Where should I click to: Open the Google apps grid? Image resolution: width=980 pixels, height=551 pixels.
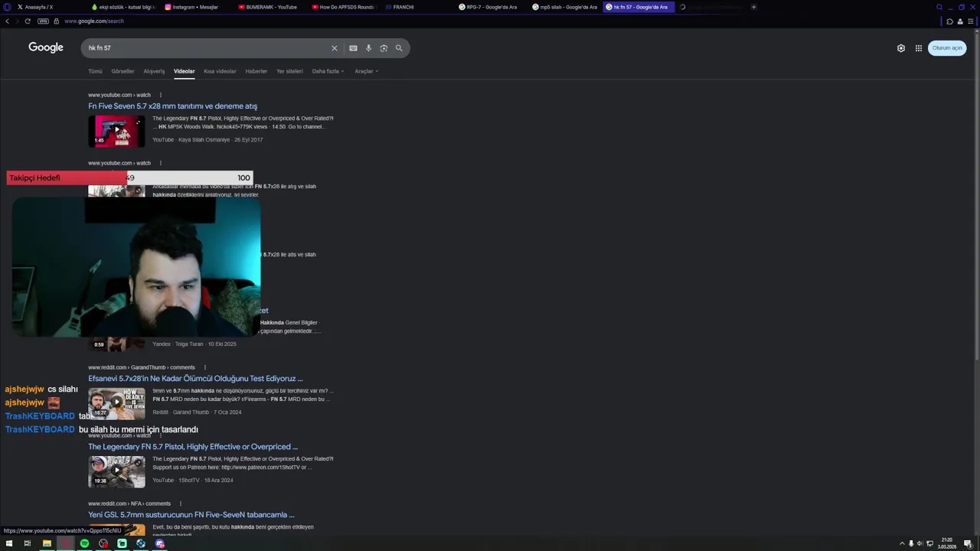[x=919, y=48]
